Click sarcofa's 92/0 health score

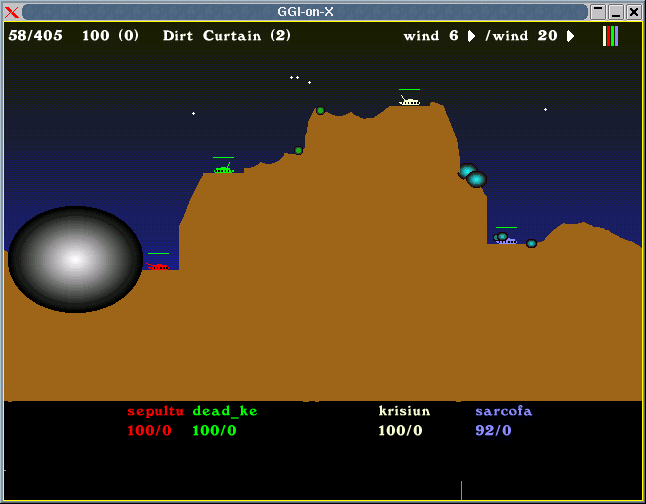[x=493, y=431]
